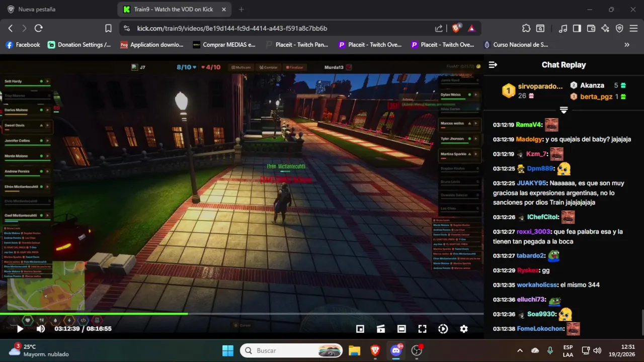Open File Explorer from the taskbar

354,350
